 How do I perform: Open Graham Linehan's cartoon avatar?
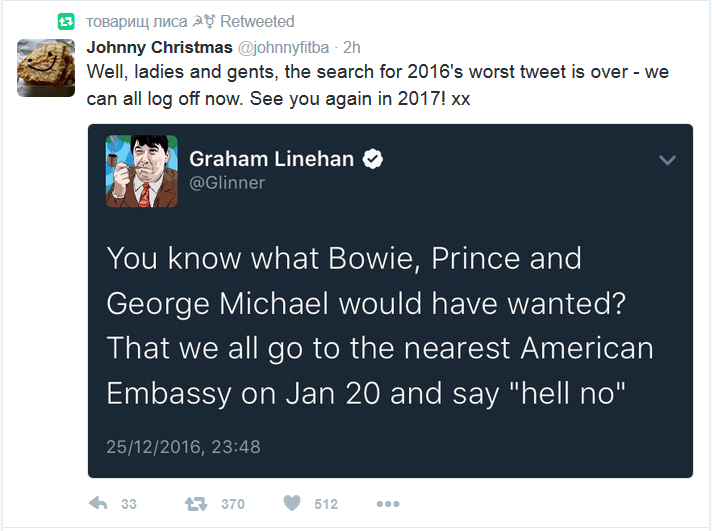(142, 171)
